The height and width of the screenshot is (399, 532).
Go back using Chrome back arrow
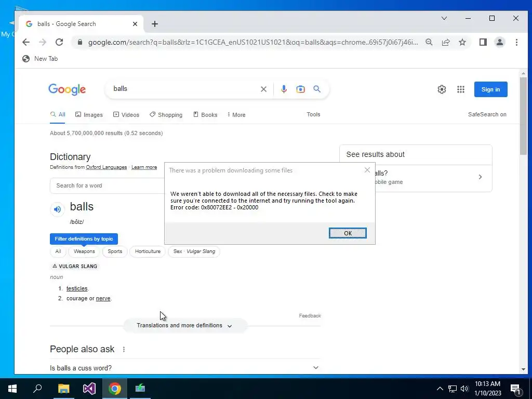26,42
